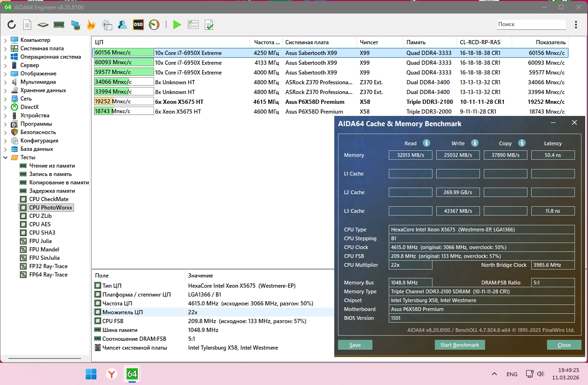Screen dimensions: 588x385
Task: Click the Refresh toolbar icon
Action: 12,25
